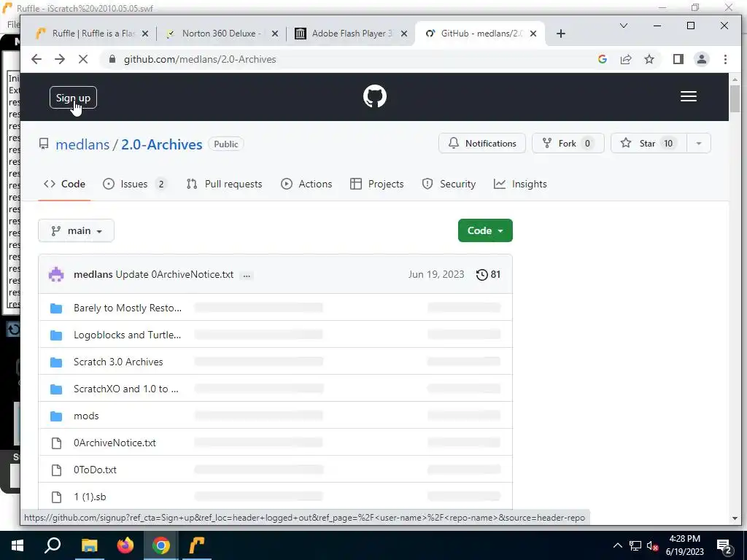
Task: Open the Actions tab
Action: pyautogui.click(x=306, y=184)
